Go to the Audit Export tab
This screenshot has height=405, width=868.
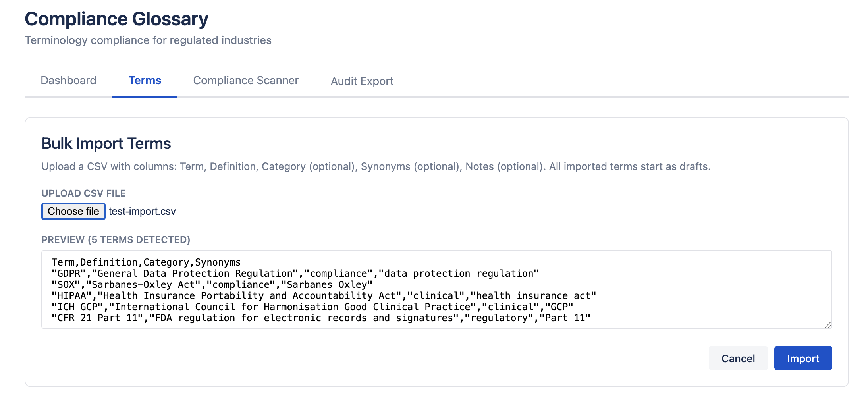click(362, 81)
